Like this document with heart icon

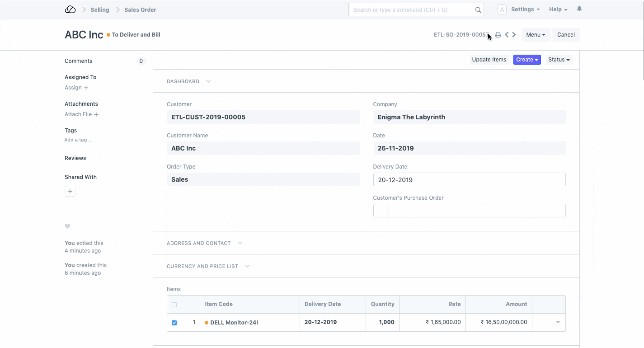[67, 226]
